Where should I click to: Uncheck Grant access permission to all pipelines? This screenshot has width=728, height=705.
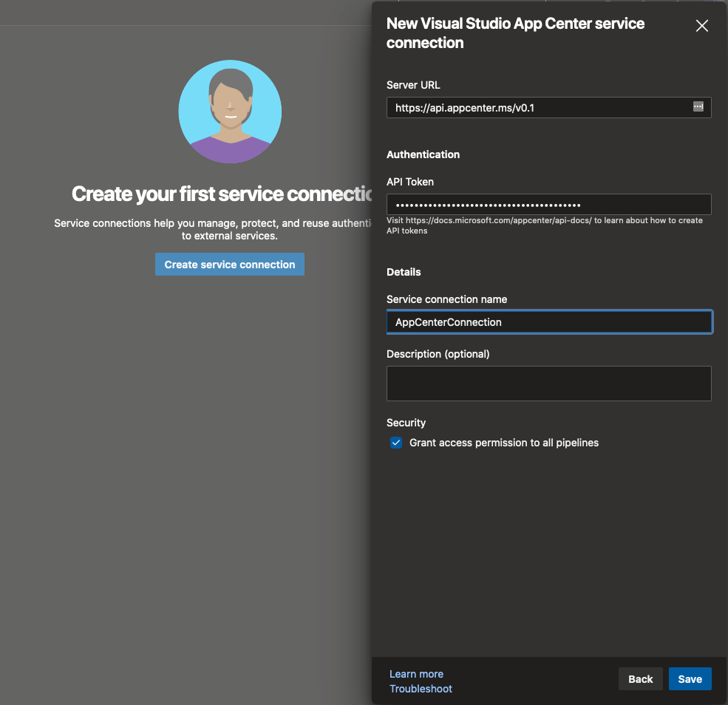[396, 443]
